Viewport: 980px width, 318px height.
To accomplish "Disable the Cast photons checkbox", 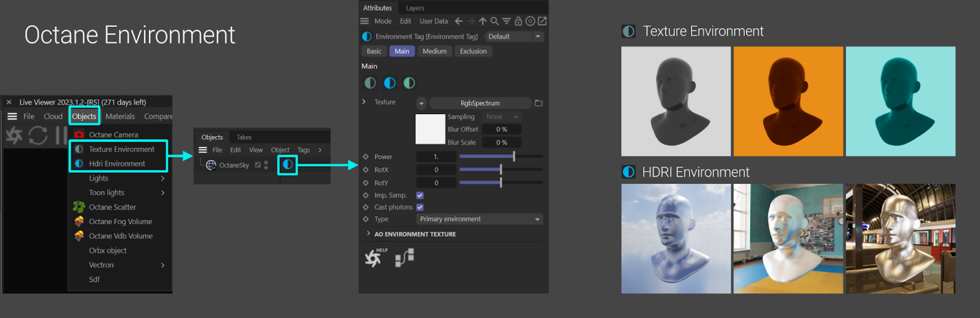I will [420, 207].
